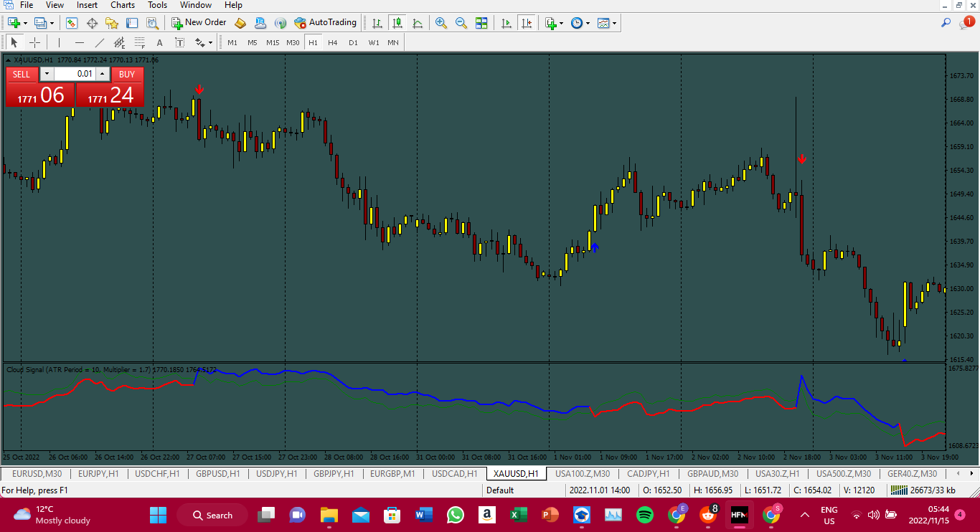This screenshot has height=532, width=980.
Task: Open the Data Window crosshair icon
Action: [92, 23]
